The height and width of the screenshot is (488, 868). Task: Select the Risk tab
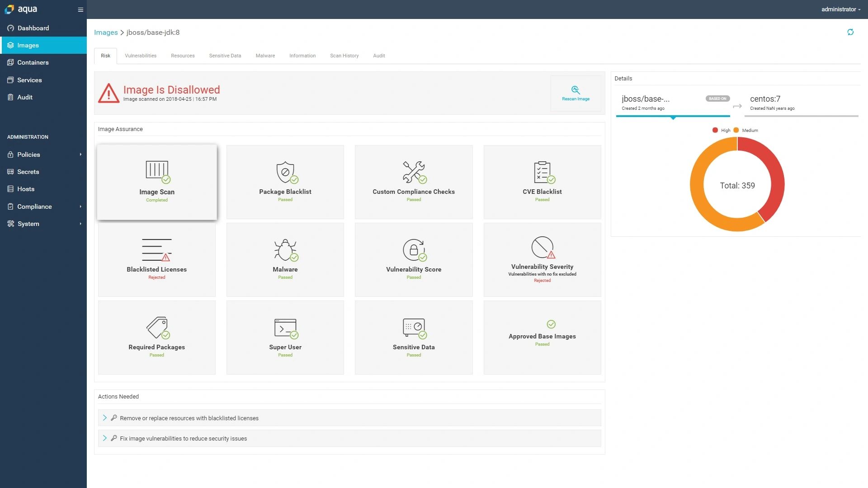(x=105, y=56)
